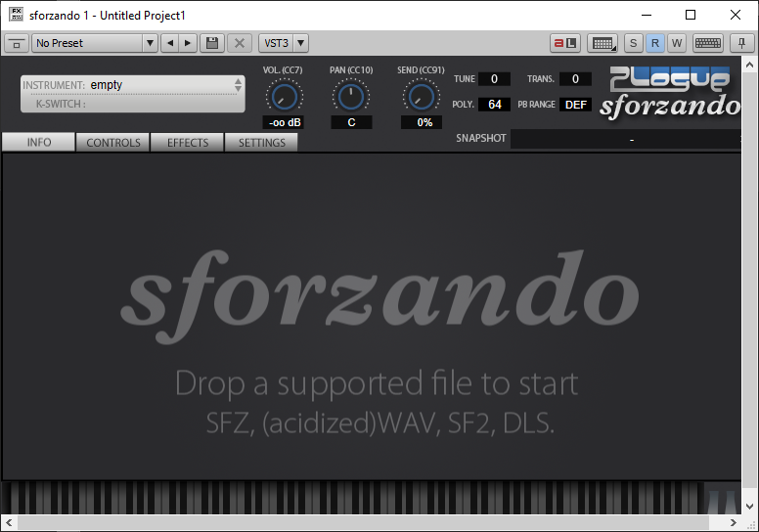Toggle the R automation read button
The height and width of the screenshot is (532, 759).
[655, 43]
